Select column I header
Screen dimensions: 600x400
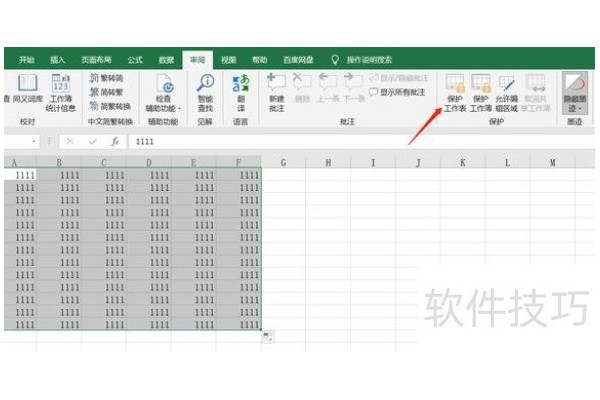coord(373,163)
